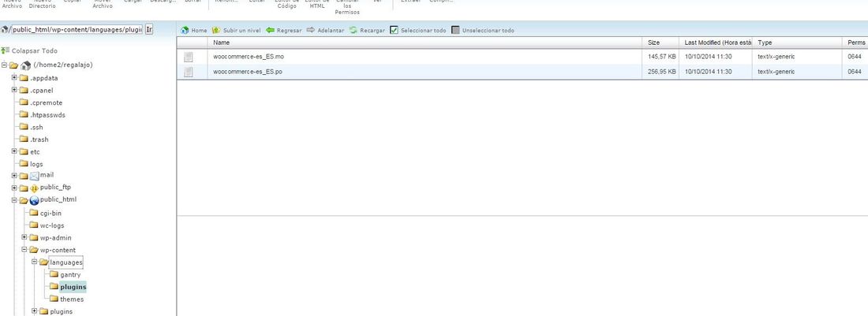Select the wc-logs folder in tree
The image size is (868, 316).
[x=51, y=225]
